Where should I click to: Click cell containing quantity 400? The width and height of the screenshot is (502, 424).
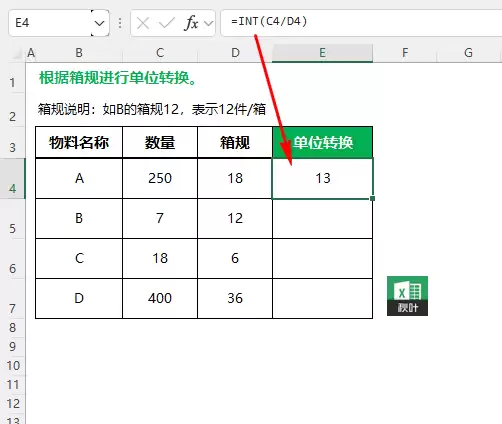160,298
